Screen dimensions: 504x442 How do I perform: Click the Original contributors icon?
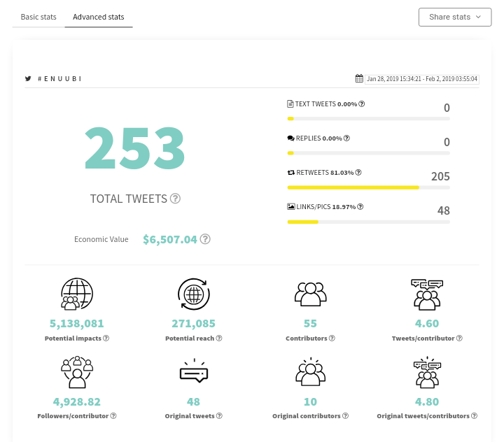click(310, 371)
